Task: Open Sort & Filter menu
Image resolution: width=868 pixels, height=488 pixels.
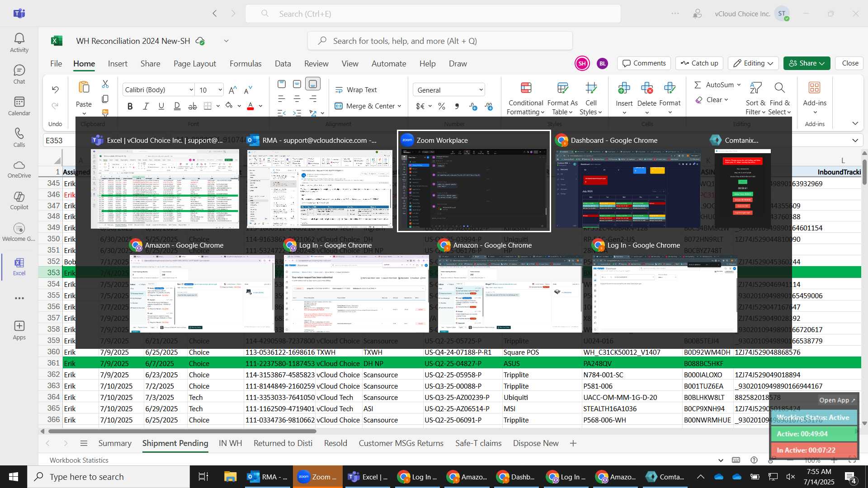Action: tap(755, 99)
